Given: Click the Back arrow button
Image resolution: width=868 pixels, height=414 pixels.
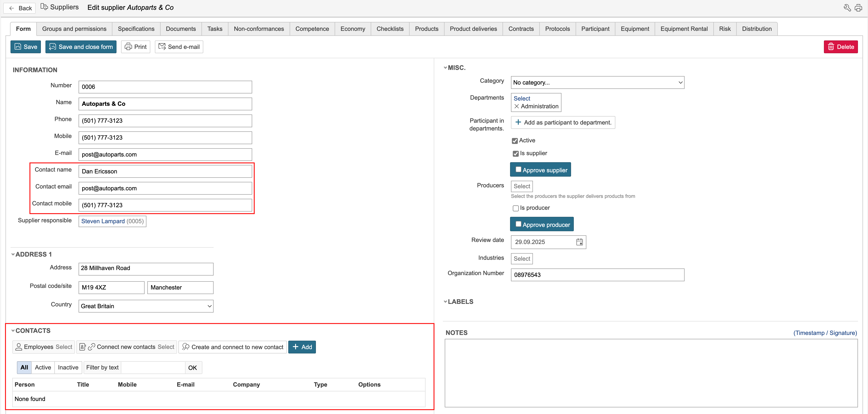Looking at the screenshot, I should (20, 8).
